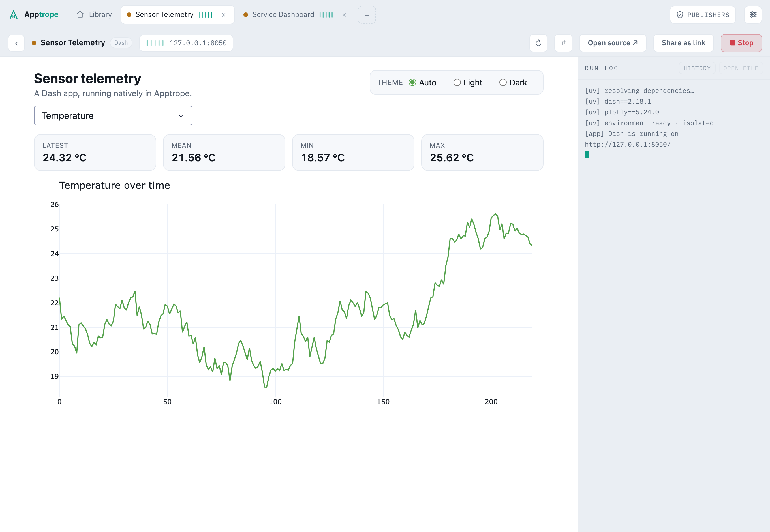Close the Sensor Telemetry tab
The width and height of the screenshot is (770, 532).
point(224,15)
